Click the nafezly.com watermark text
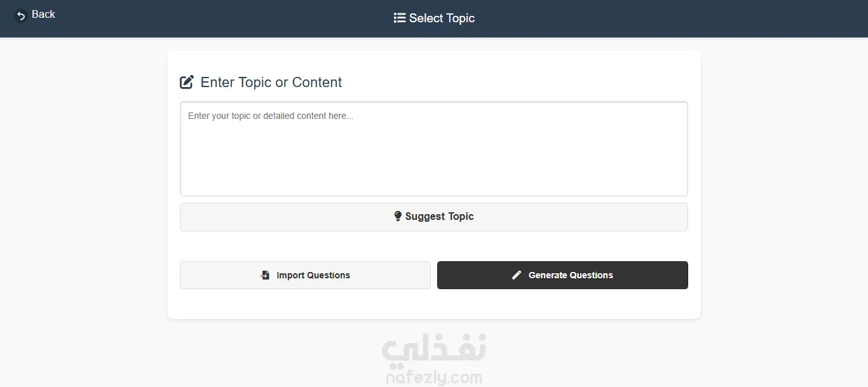868x387 pixels. (434, 378)
